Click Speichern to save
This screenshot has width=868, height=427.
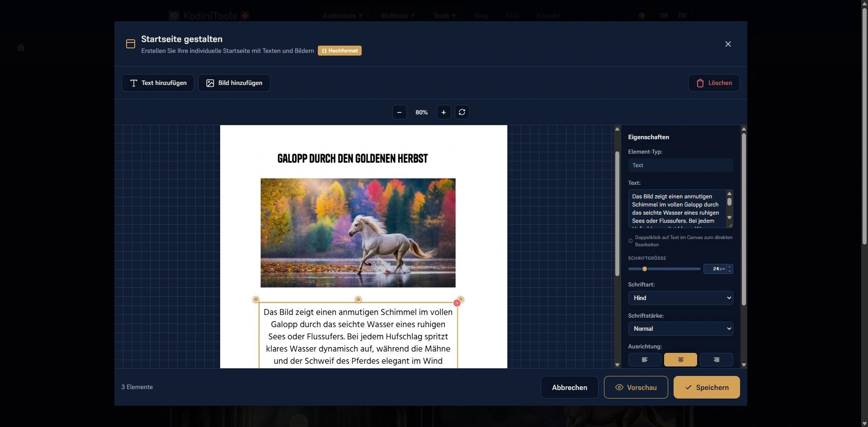[707, 387]
